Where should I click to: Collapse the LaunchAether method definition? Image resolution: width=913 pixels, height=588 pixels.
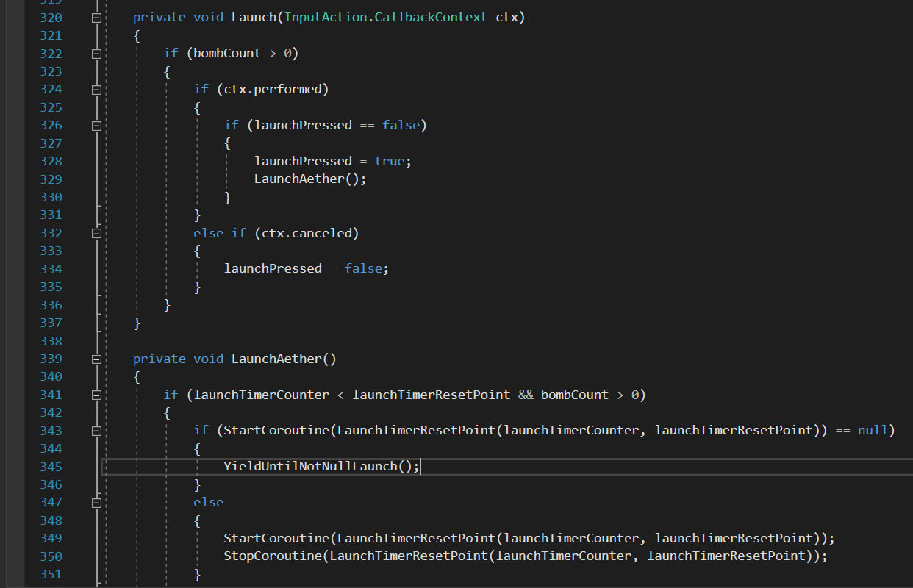[x=96, y=359]
